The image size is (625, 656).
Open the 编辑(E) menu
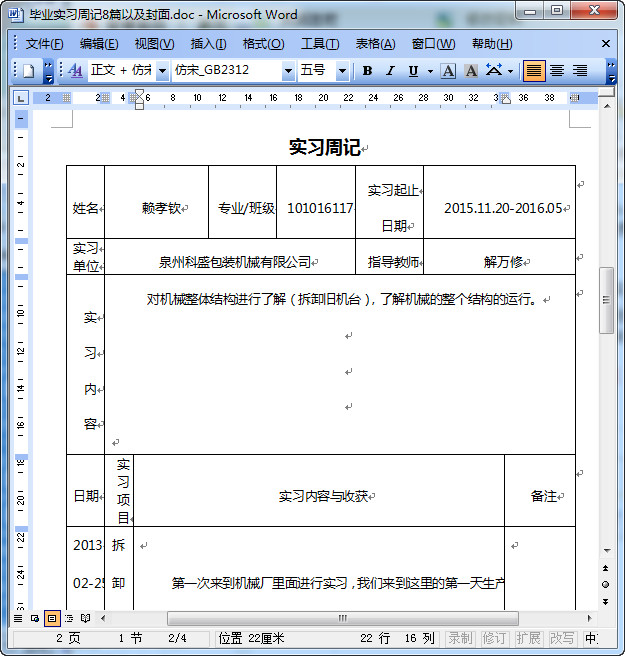coord(99,44)
